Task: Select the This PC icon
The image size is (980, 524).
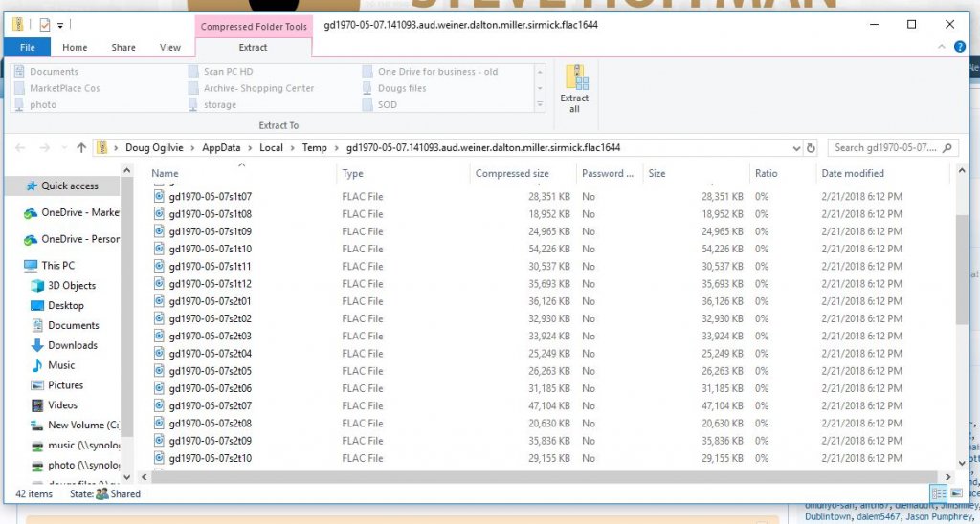Action: pos(31,266)
